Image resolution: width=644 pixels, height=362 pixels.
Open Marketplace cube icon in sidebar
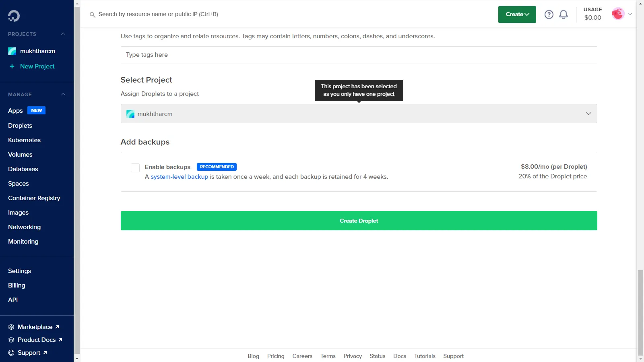(11, 327)
